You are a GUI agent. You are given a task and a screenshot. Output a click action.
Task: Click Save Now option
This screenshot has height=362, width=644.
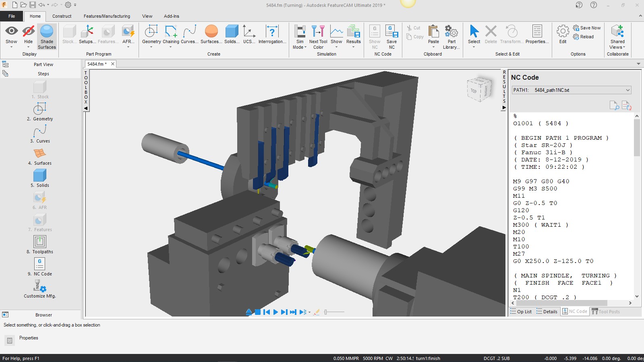(x=587, y=28)
